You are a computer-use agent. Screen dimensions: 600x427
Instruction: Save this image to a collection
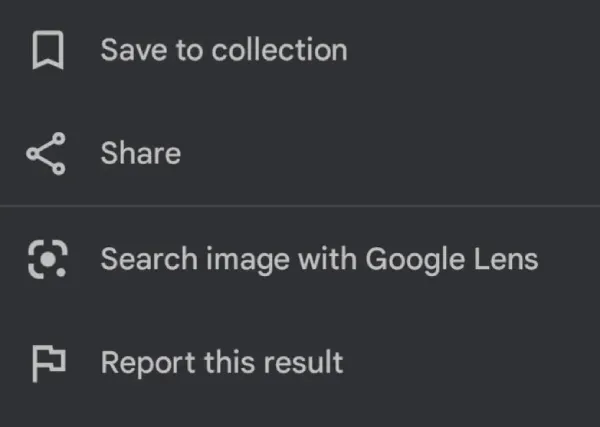[223, 51]
